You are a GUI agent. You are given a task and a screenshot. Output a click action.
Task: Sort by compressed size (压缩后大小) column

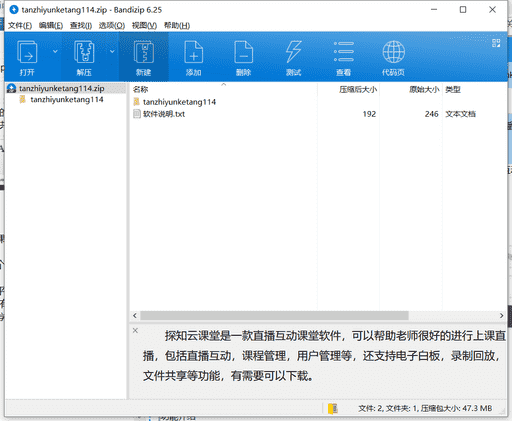[358, 89]
